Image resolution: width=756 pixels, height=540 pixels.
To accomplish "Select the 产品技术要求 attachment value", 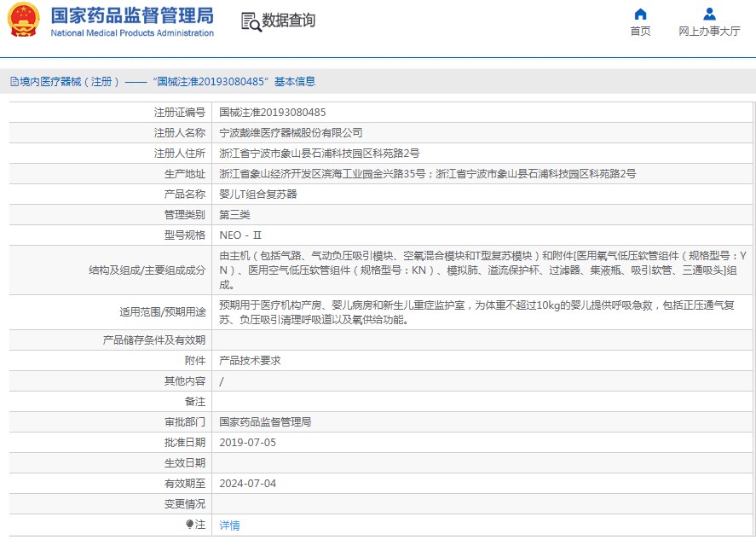I will click(x=250, y=361).
